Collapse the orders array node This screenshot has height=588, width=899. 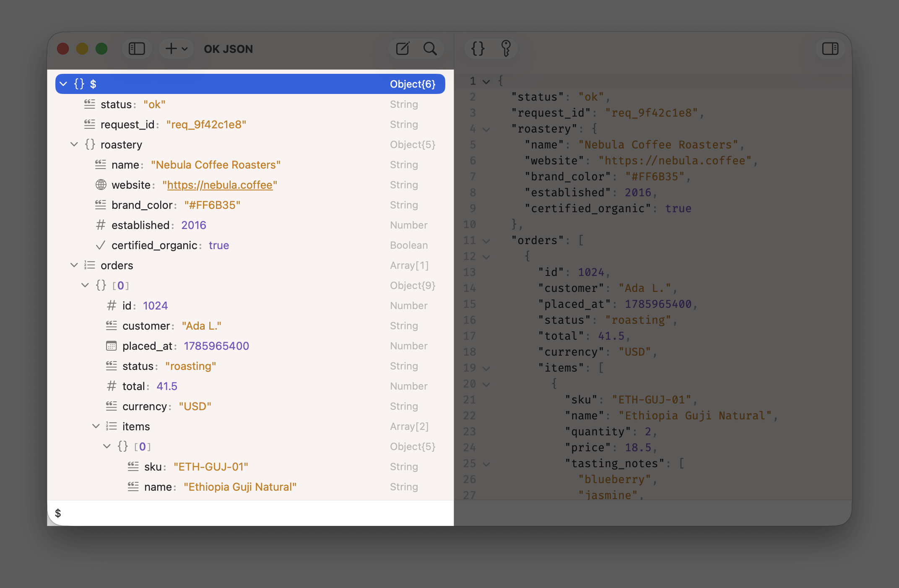tap(74, 265)
